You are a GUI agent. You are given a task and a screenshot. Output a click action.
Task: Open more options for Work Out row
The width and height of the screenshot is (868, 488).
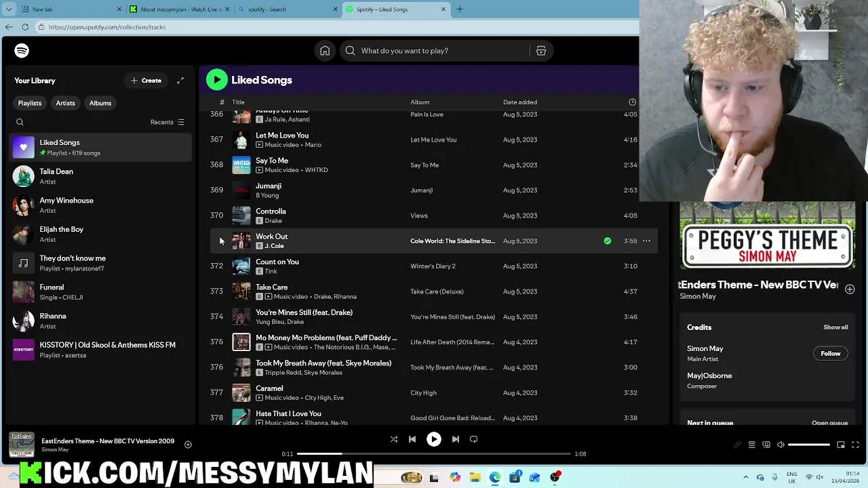[x=646, y=241]
